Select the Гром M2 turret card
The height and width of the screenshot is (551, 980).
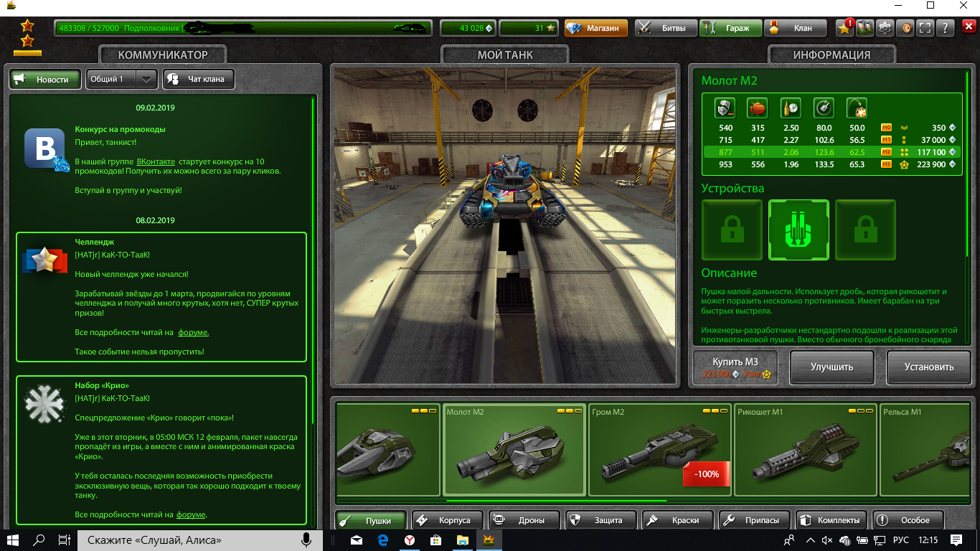point(660,450)
